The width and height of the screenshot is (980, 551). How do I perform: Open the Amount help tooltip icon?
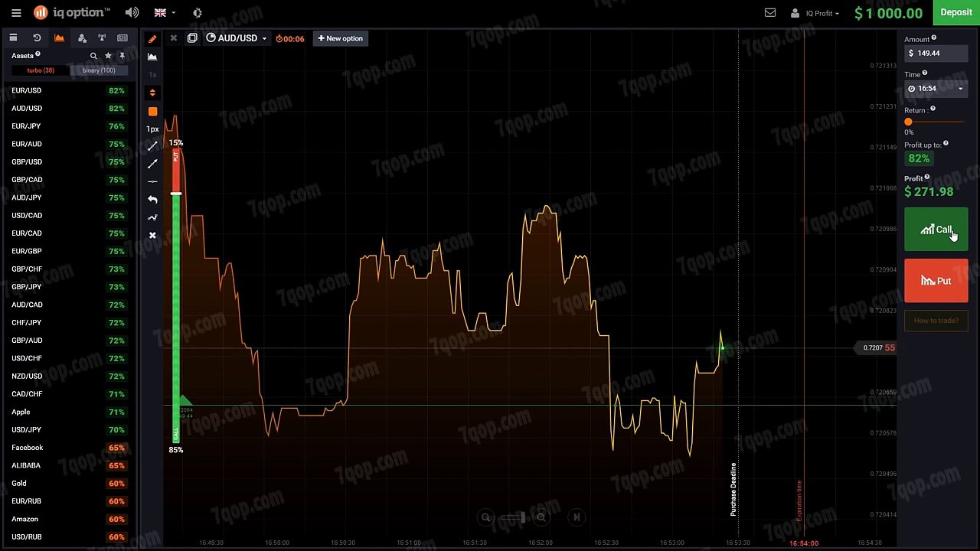coord(934,37)
